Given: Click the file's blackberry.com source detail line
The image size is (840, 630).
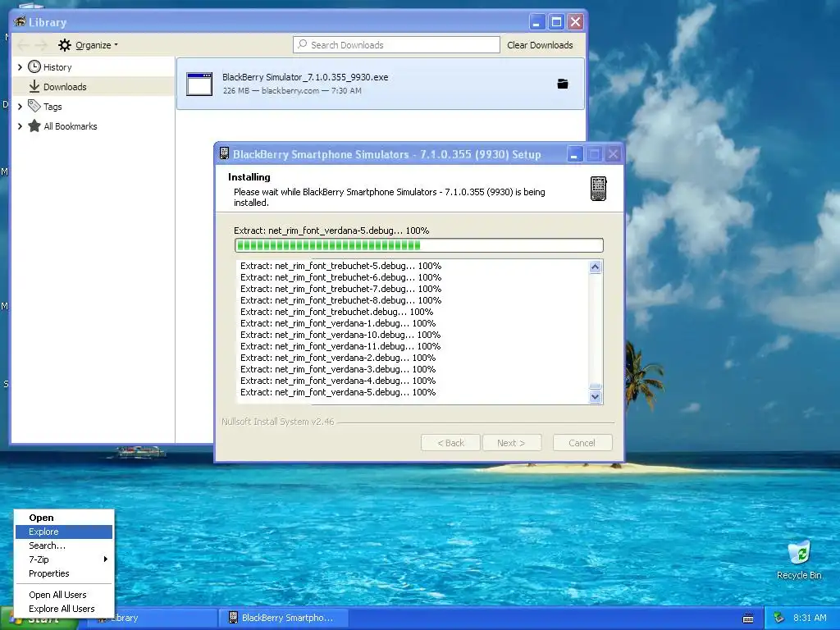Looking at the screenshot, I should [292, 90].
